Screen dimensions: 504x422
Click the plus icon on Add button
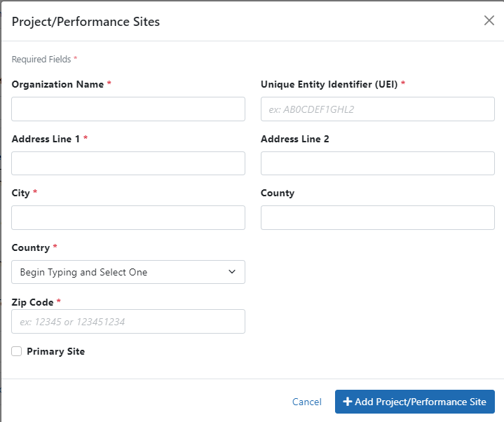tap(347, 402)
